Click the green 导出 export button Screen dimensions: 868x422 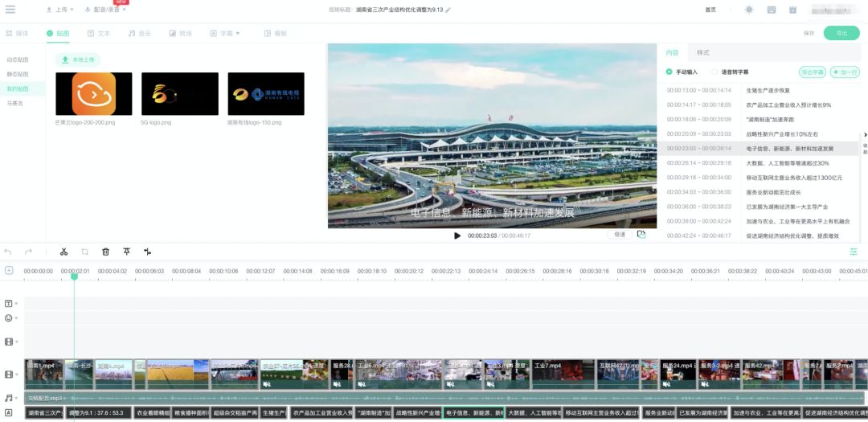[x=841, y=34]
